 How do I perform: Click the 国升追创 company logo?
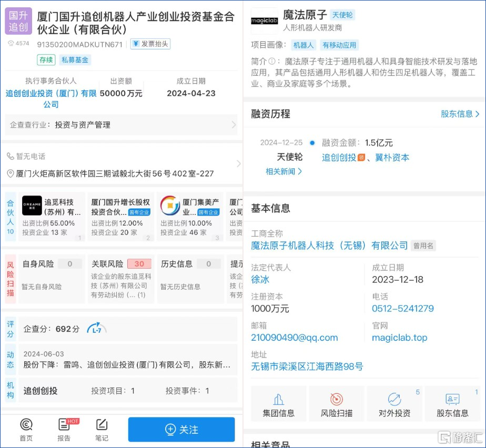[x=18, y=21]
